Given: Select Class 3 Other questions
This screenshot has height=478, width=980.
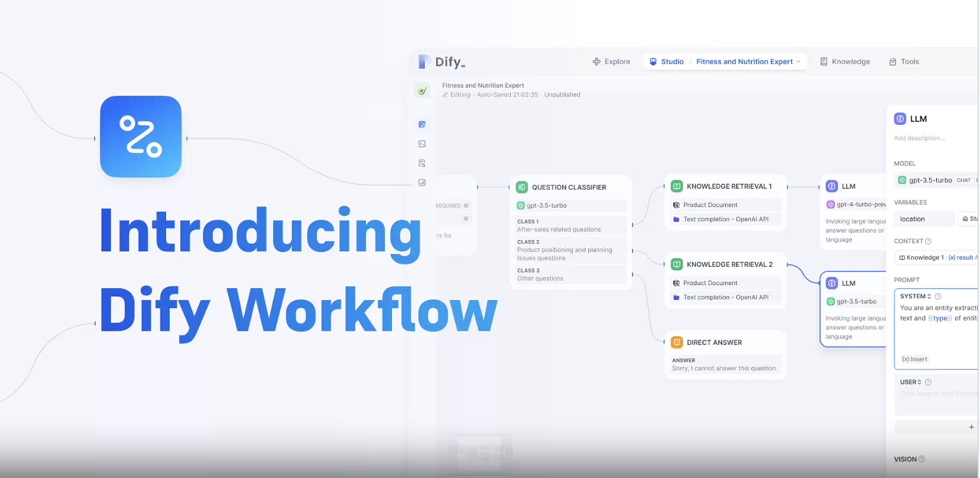Looking at the screenshot, I should tap(570, 274).
